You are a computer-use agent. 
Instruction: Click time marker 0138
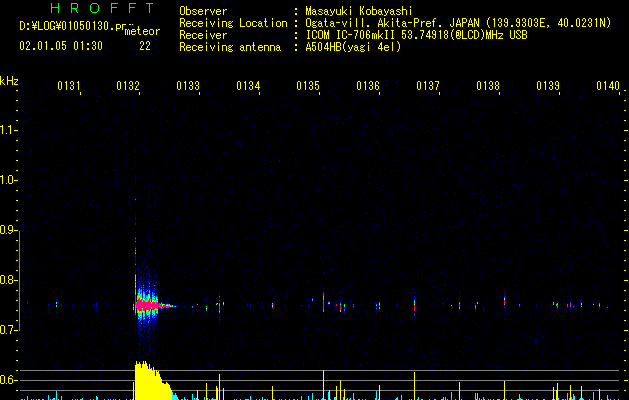pos(488,86)
